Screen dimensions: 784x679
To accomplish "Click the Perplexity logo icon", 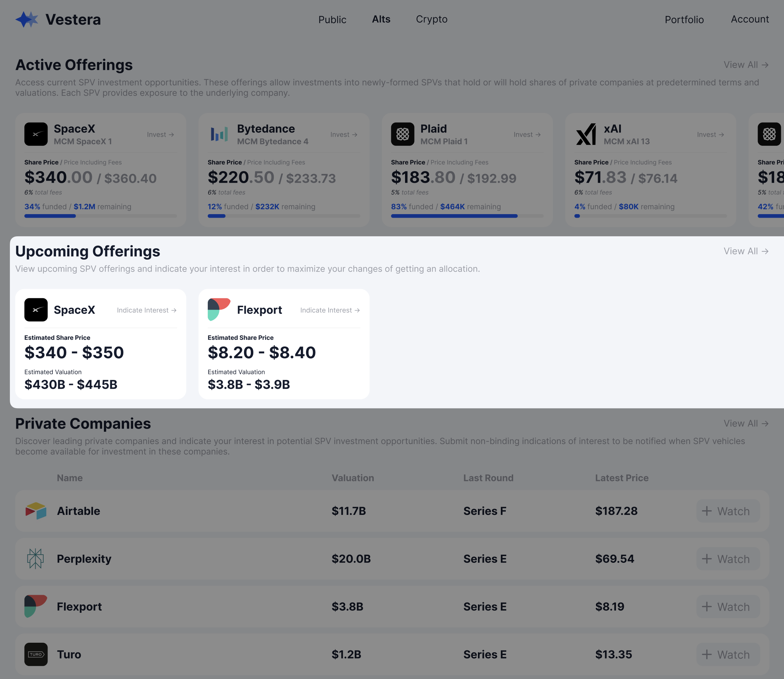I will tap(36, 559).
